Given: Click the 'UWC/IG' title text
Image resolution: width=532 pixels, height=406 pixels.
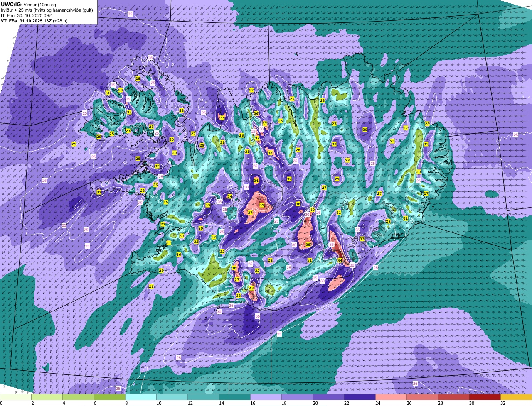Looking at the screenshot, I should (11, 5).
